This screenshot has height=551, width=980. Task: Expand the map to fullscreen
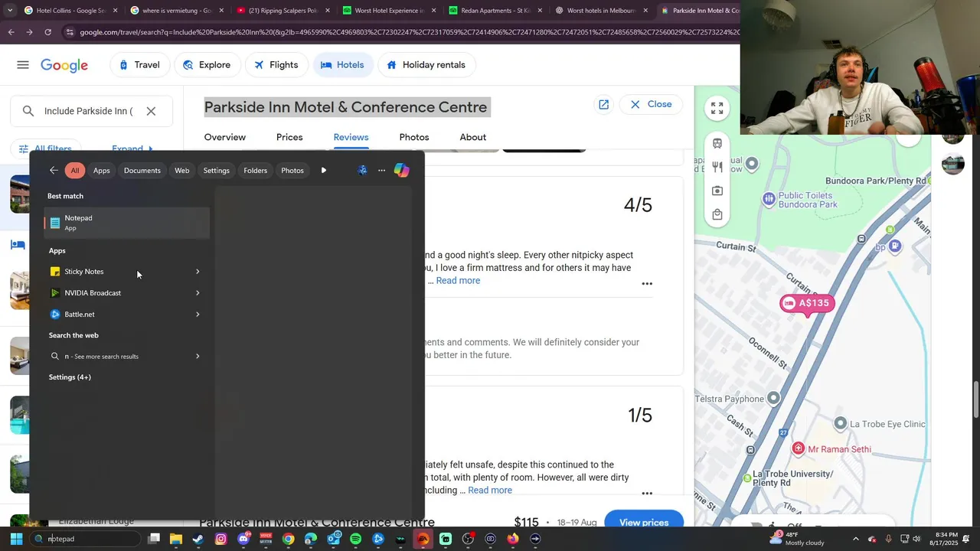click(x=717, y=109)
